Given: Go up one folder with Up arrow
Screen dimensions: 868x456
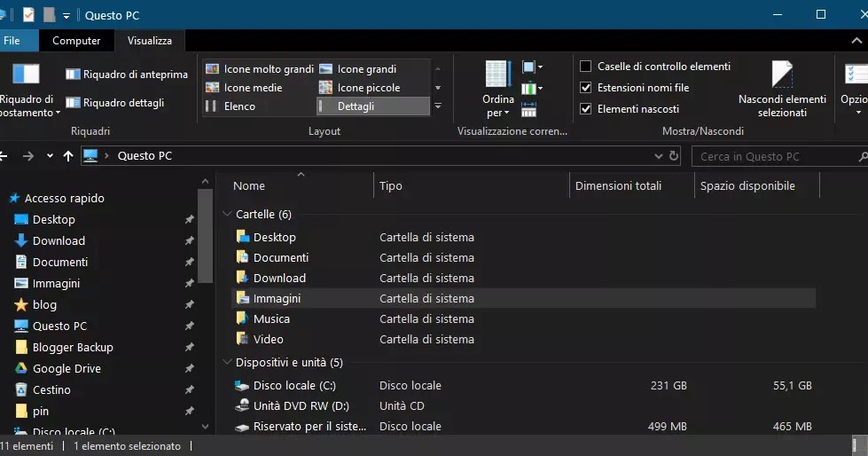Looking at the screenshot, I should pyautogui.click(x=68, y=156).
